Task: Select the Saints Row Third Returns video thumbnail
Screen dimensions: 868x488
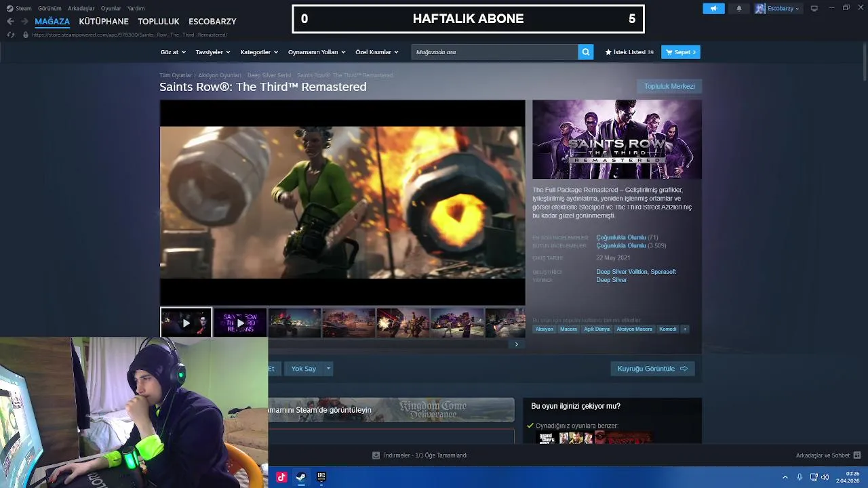Action: point(240,323)
